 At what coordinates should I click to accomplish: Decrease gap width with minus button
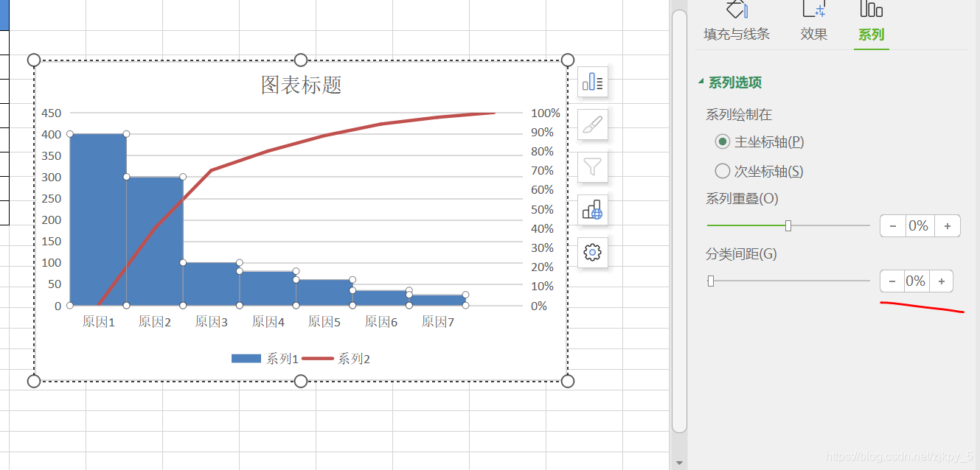coord(892,281)
